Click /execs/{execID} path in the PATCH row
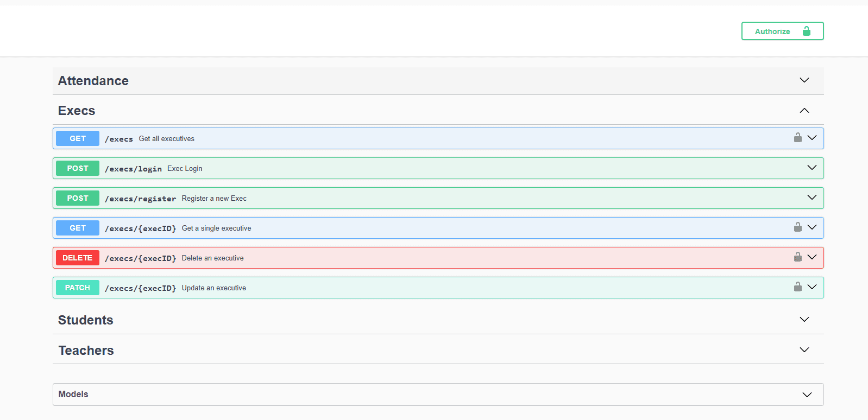Screen dimensions: 868x420 [x=141, y=288]
